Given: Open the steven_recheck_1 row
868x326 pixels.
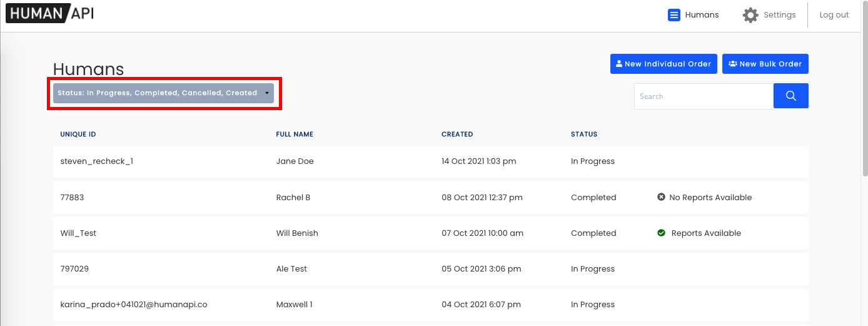Looking at the screenshot, I should [x=431, y=161].
